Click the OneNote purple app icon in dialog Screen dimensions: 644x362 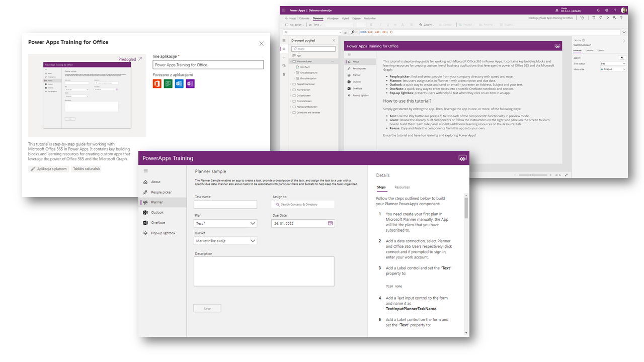(190, 83)
